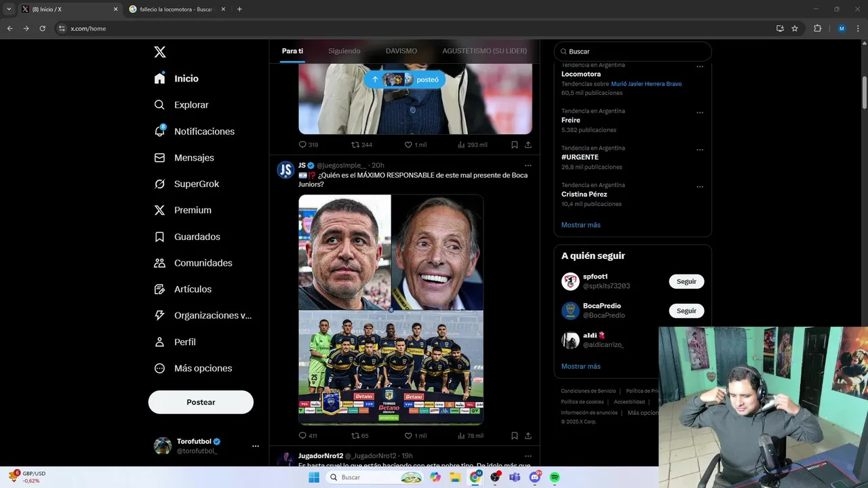The height and width of the screenshot is (488, 868).
Task: Open more options for #URGENTE trend
Action: tap(700, 150)
